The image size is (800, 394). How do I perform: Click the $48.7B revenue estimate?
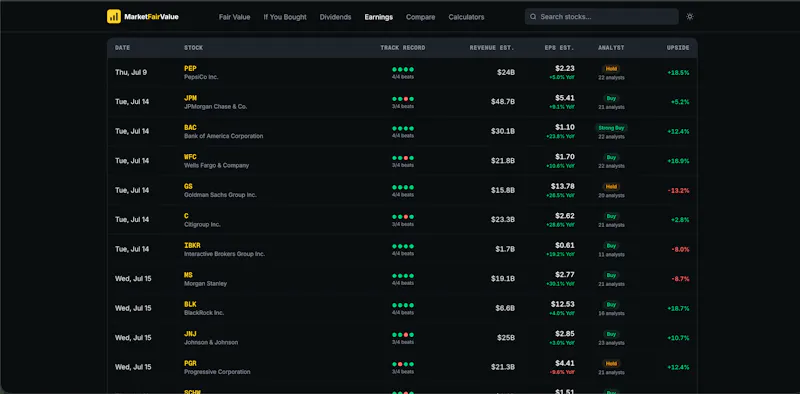(x=503, y=102)
